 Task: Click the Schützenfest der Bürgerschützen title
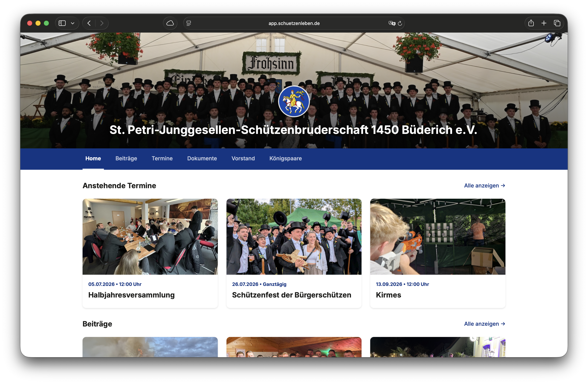click(x=291, y=295)
